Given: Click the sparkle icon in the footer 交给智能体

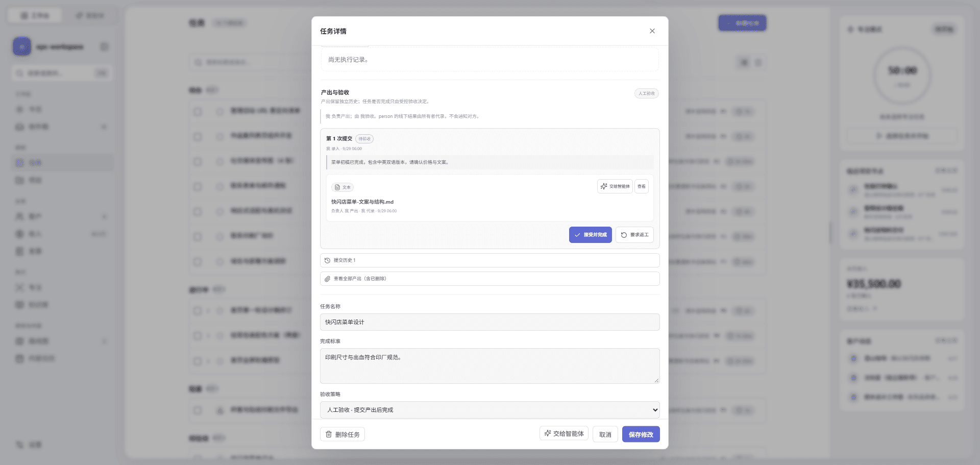Looking at the screenshot, I should click(x=548, y=433).
